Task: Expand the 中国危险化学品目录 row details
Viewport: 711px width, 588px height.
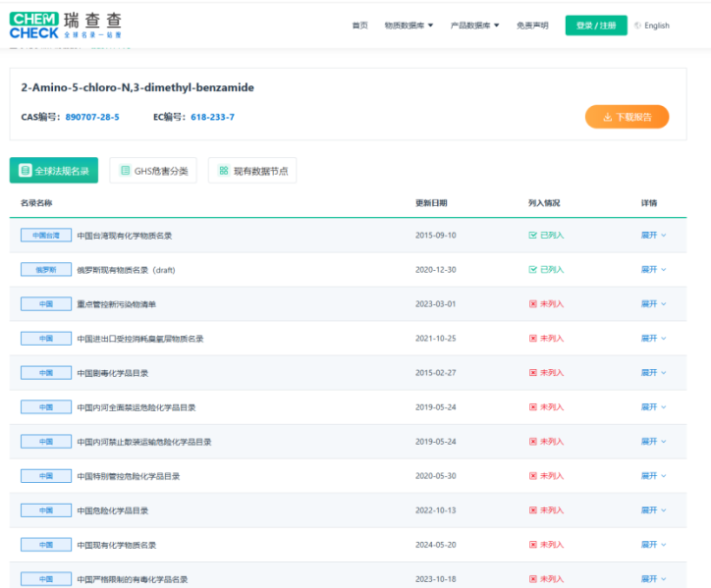Action: coord(653,510)
